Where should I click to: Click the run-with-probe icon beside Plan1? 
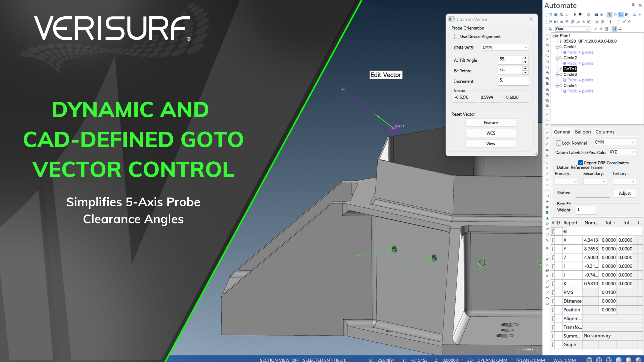pos(614,29)
